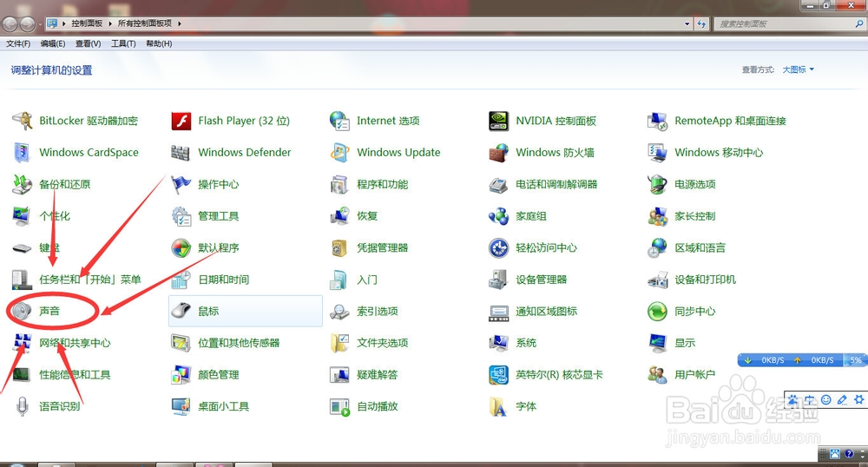Click the 管理工具 gear icon

(x=181, y=216)
